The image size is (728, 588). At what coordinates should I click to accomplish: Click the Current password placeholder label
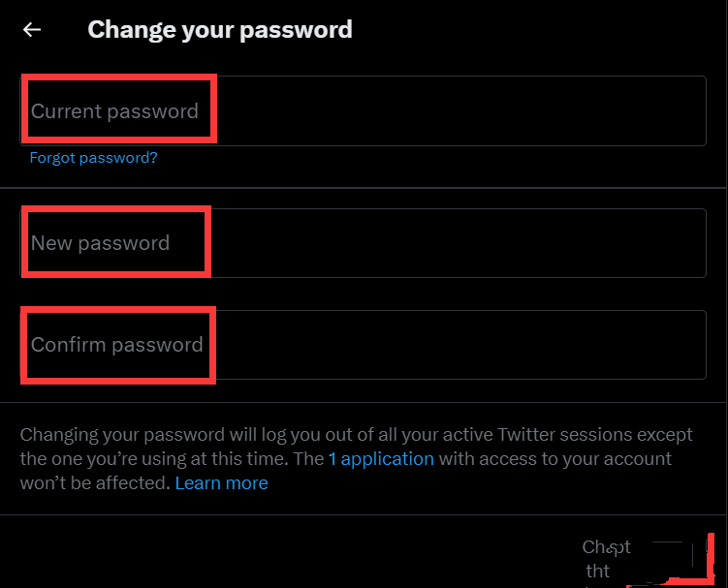click(x=114, y=111)
